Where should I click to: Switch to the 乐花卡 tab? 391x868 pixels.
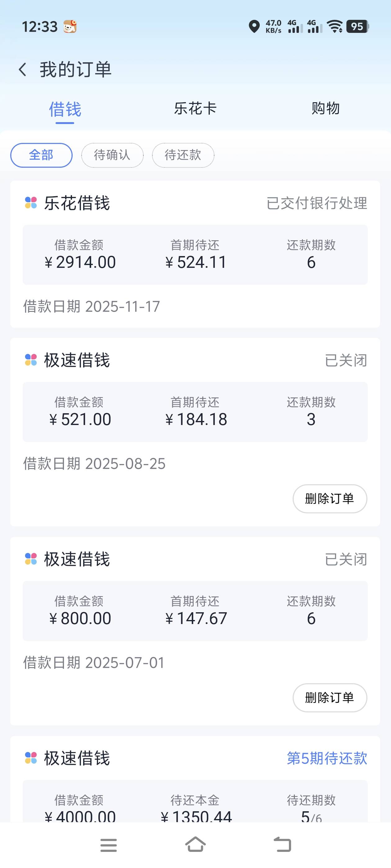tap(195, 108)
